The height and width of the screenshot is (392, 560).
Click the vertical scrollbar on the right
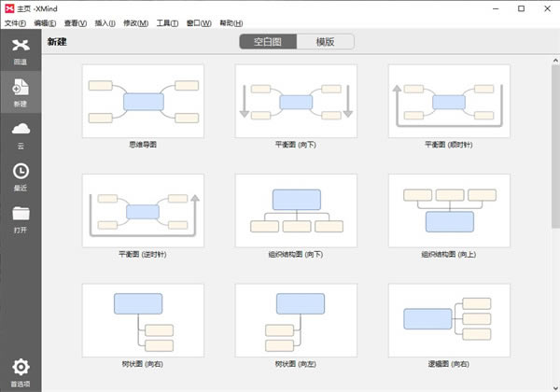[554, 187]
